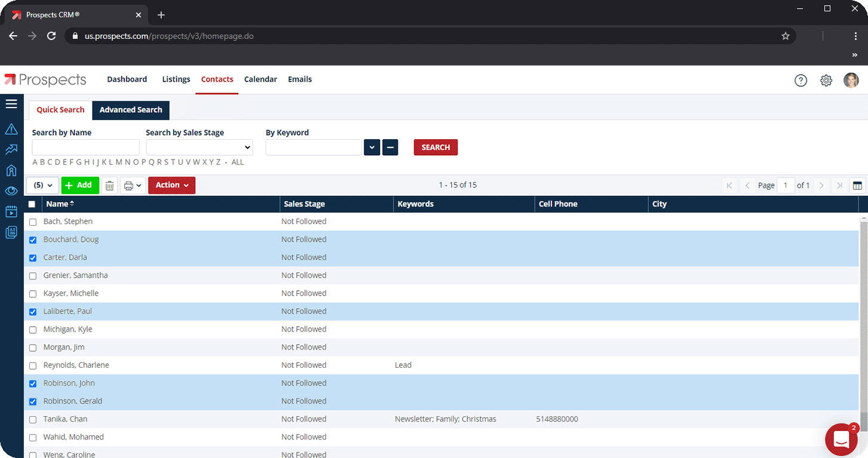Click the green Add button

coord(80,186)
